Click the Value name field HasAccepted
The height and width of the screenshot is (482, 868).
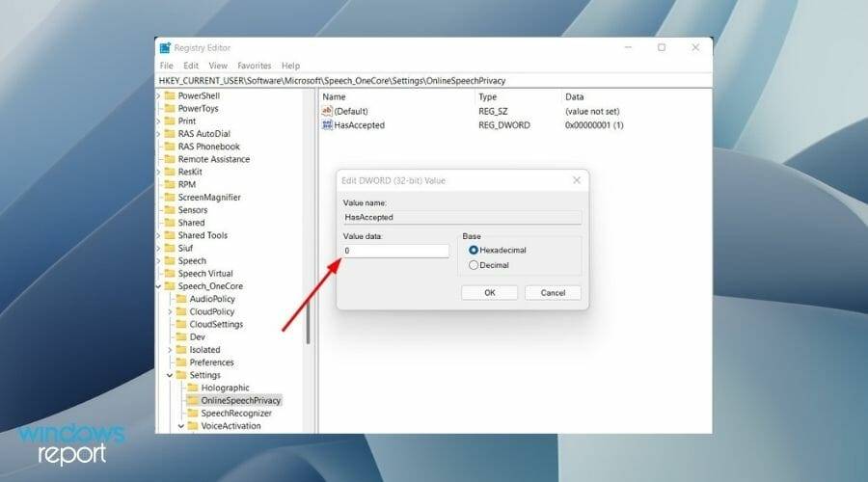pos(462,218)
